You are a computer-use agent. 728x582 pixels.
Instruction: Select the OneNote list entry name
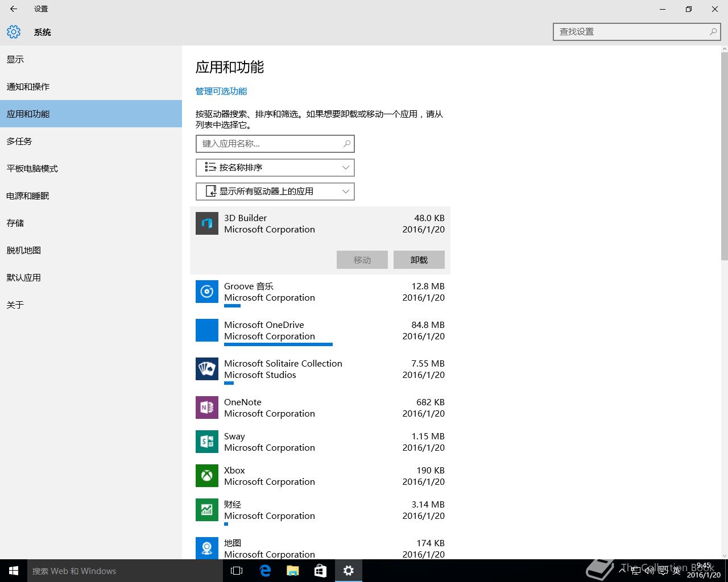243,402
